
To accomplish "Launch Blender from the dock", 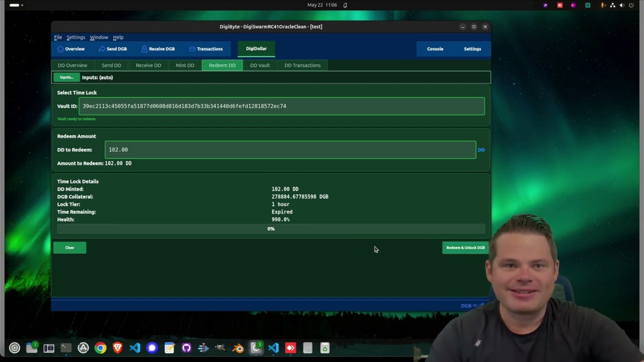I will pyautogui.click(x=238, y=348).
